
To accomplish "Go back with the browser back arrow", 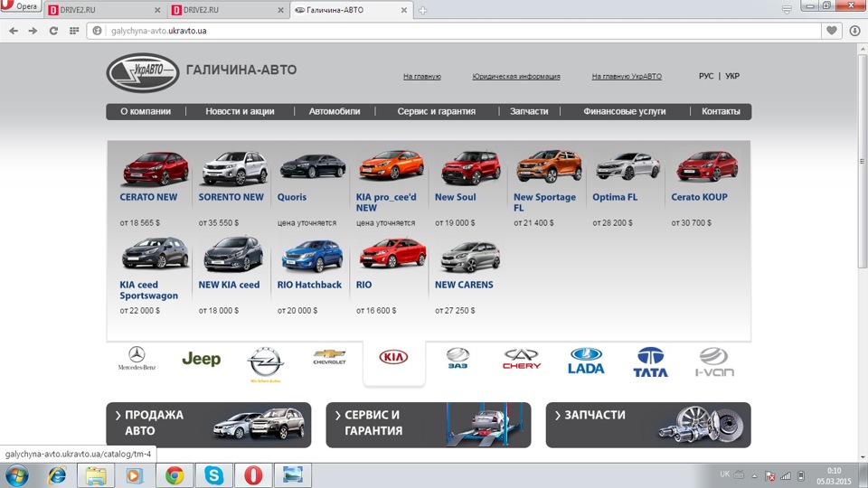I will click(14, 31).
